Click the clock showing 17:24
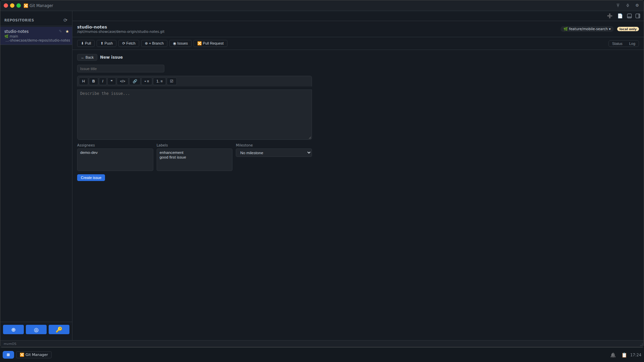 [x=636, y=355]
